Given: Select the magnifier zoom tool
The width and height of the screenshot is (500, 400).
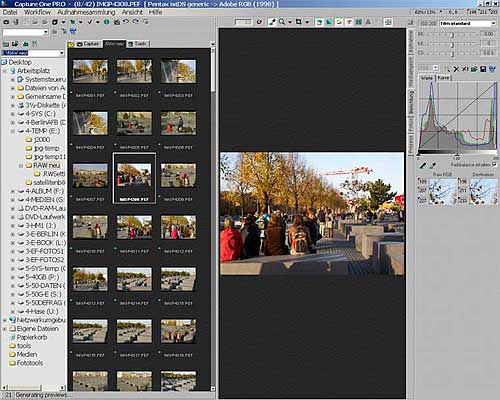Looking at the screenshot, I should (x=282, y=22).
